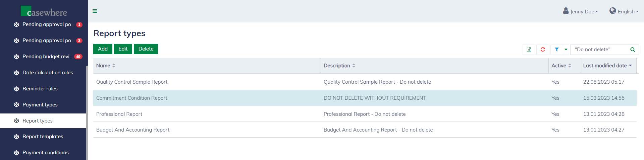644x160 pixels.
Task: Click the red refresh icon
Action: click(x=543, y=50)
